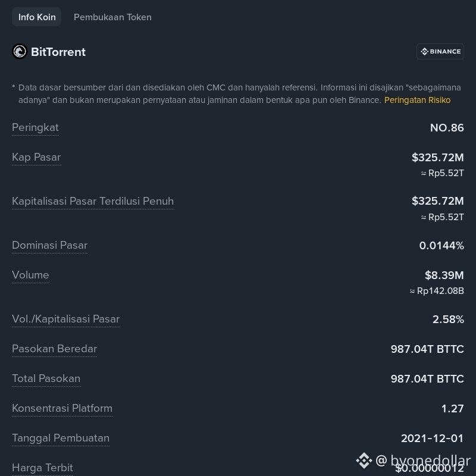Click the Tanggal Pembuatan label
Viewport: 476px width, 476px height.
pos(61,438)
